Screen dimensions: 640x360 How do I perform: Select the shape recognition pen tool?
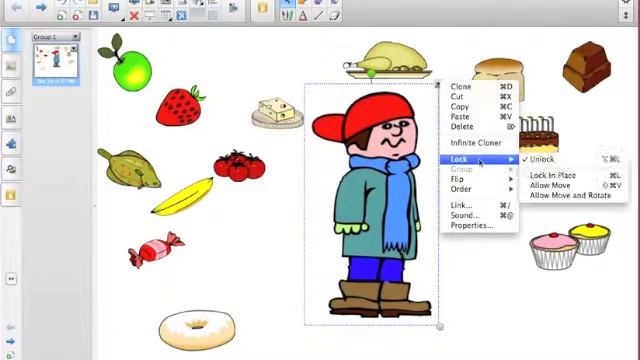click(303, 16)
